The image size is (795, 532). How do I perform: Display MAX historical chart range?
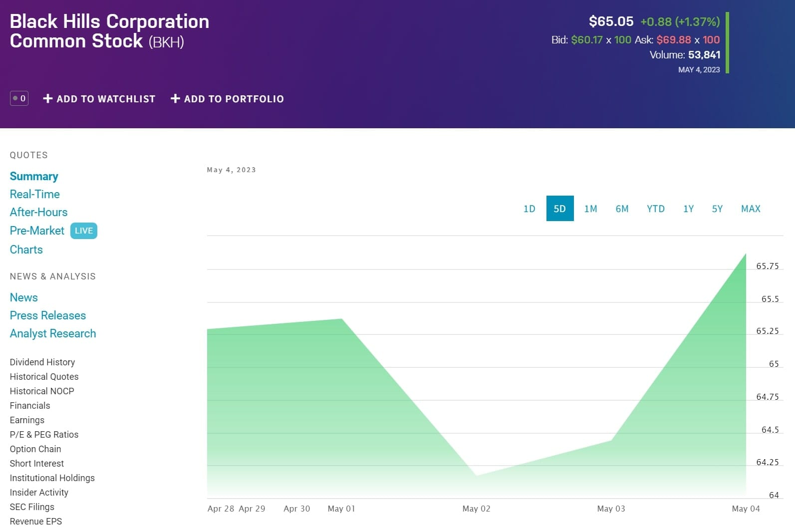751,209
